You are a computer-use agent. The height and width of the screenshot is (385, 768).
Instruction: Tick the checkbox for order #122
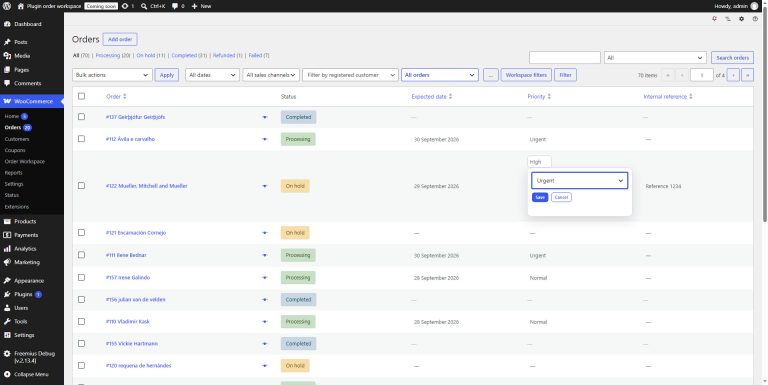[81, 186]
